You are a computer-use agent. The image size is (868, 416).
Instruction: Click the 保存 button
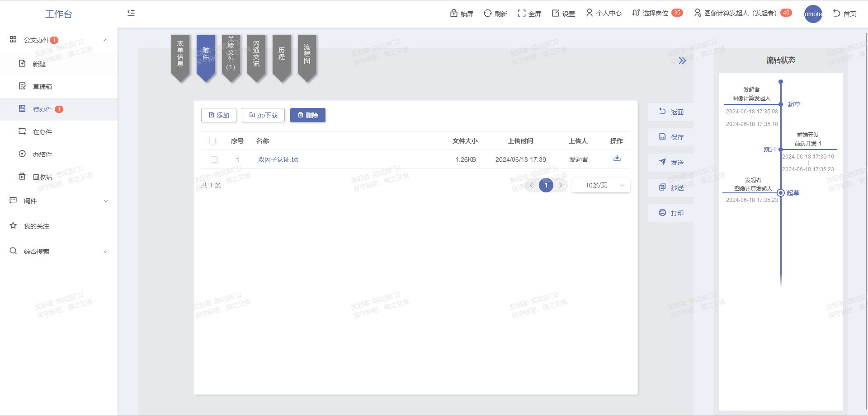[671, 137]
